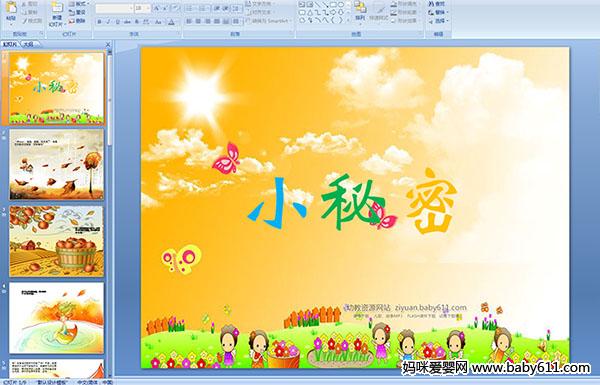Select the oval shape in the shapes gallery
Viewport: 600px width, 385px height.
click(x=341, y=5)
